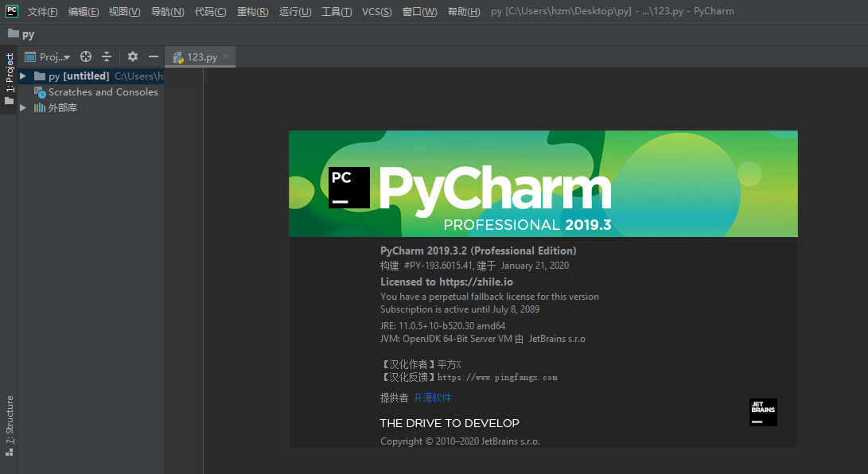Click the JetBrains logo in About dialog
The width and height of the screenshot is (868, 474).
click(763, 413)
